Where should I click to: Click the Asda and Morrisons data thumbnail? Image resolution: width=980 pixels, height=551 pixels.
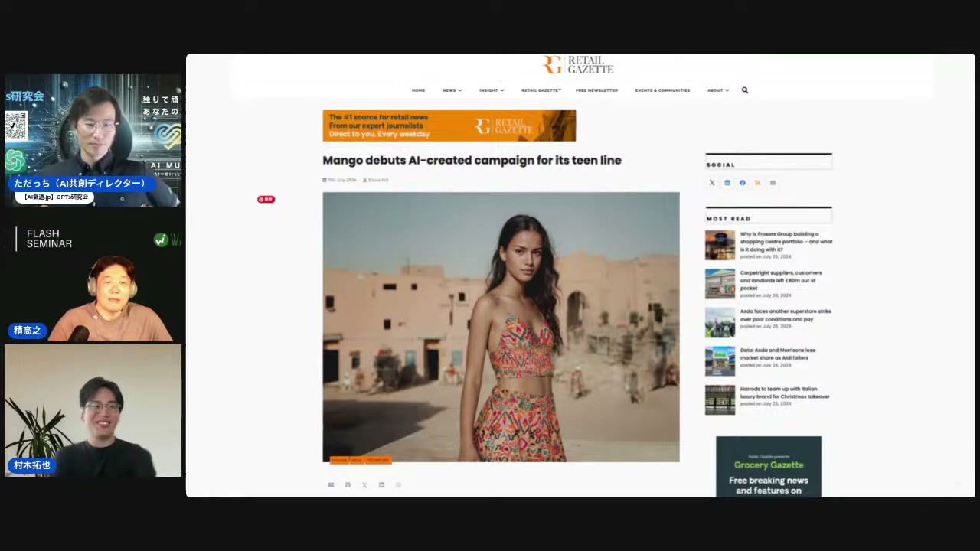point(720,361)
